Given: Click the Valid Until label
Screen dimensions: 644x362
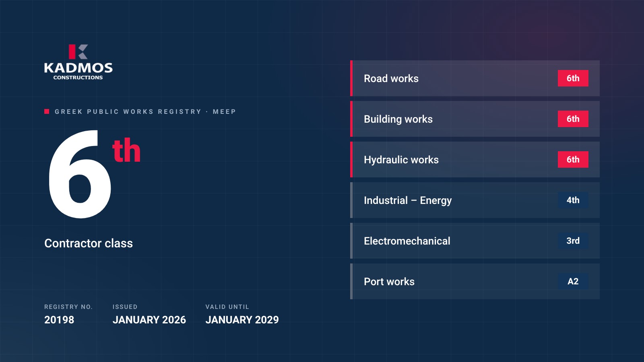Looking at the screenshot, I should [227, 307].
